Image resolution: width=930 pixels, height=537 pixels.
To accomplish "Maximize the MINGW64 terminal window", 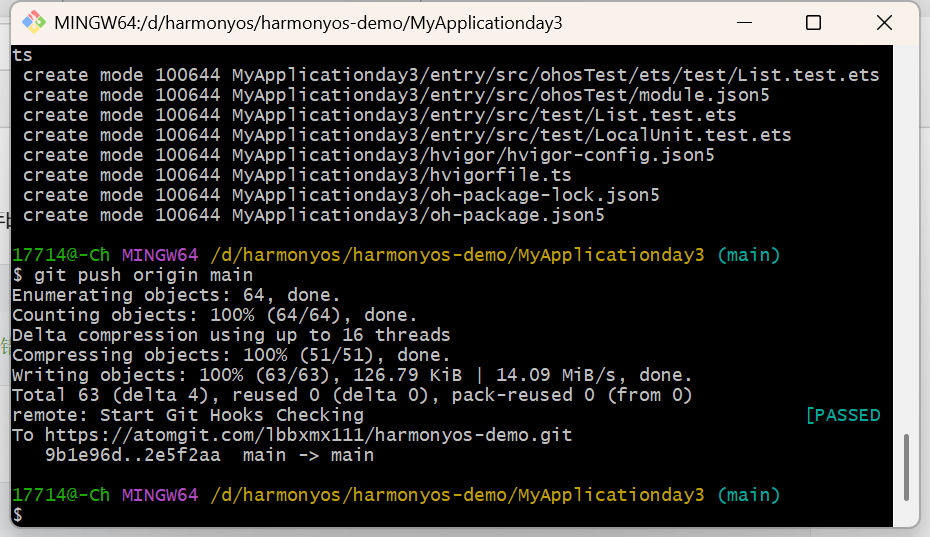I will click(814, 23).
